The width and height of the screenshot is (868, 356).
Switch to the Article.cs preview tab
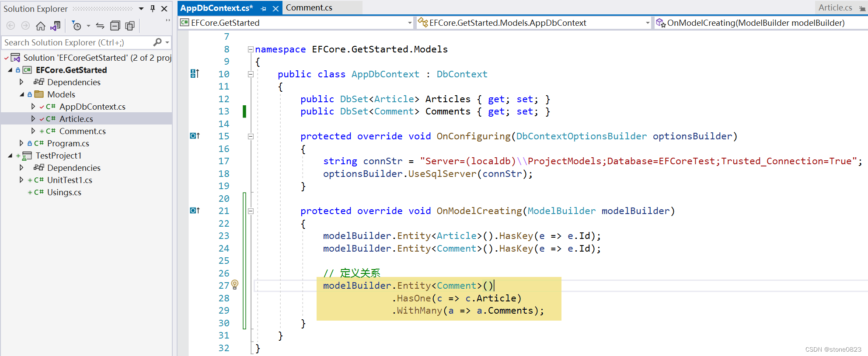tap(835, 8)
